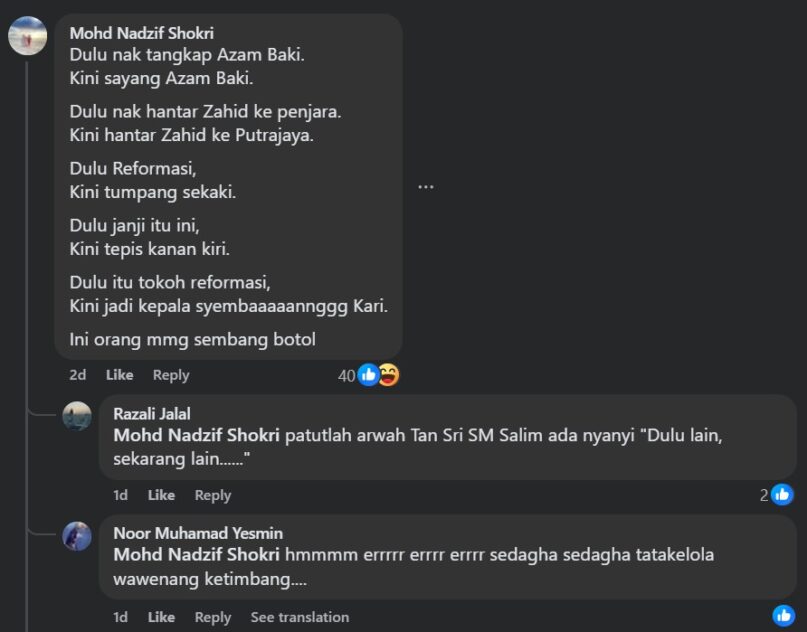Open Noor Muhamad Yesmin's profile avatar
The image size is (807, 632).
[x=77, y=536]
